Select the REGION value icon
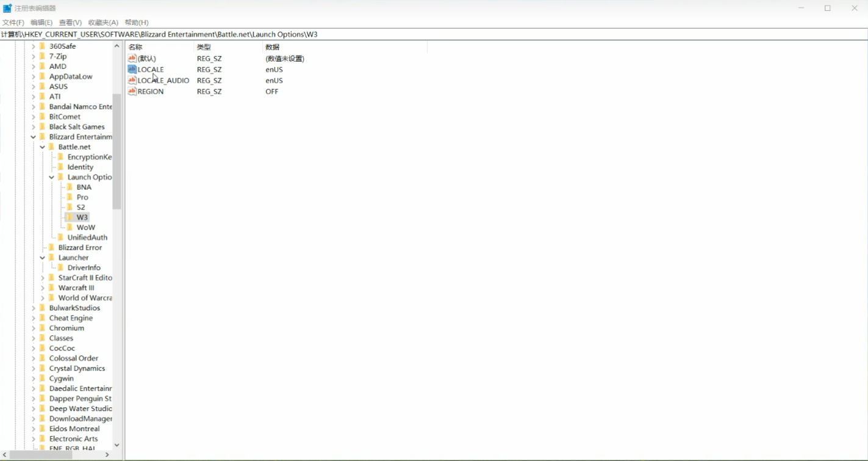The height and width of the screenshot is (461, 868). pyautogui.click(x=132, y=92)
